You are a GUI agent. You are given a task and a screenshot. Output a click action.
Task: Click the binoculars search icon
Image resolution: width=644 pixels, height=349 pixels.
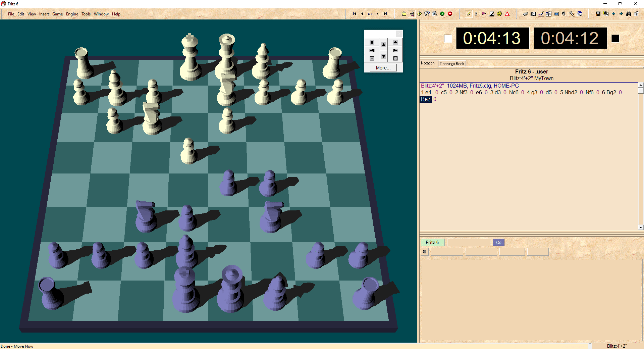pyautogui.click(x=629, y=14)
